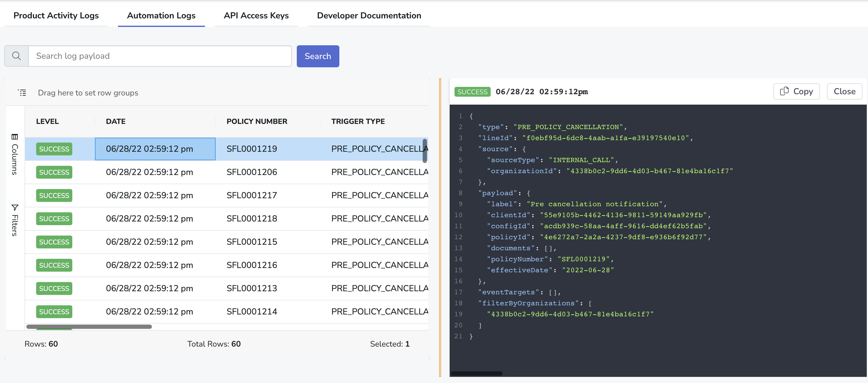
Task: Click the "documents" key on line 13
Action: [511, 248]
